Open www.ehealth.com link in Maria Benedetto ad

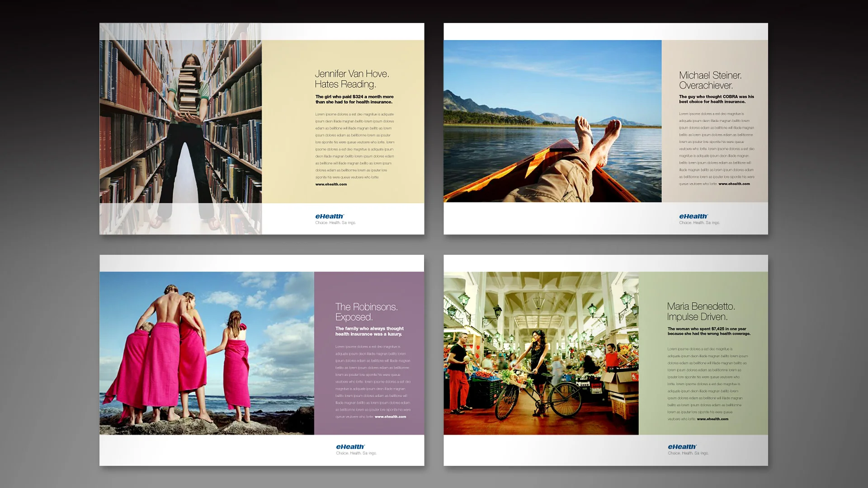tap(712, 419)
